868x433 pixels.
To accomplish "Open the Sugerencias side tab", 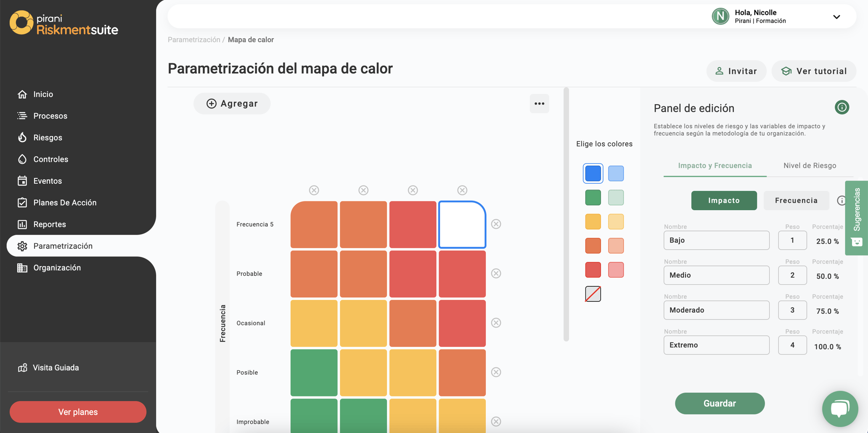I will (857, 218).
